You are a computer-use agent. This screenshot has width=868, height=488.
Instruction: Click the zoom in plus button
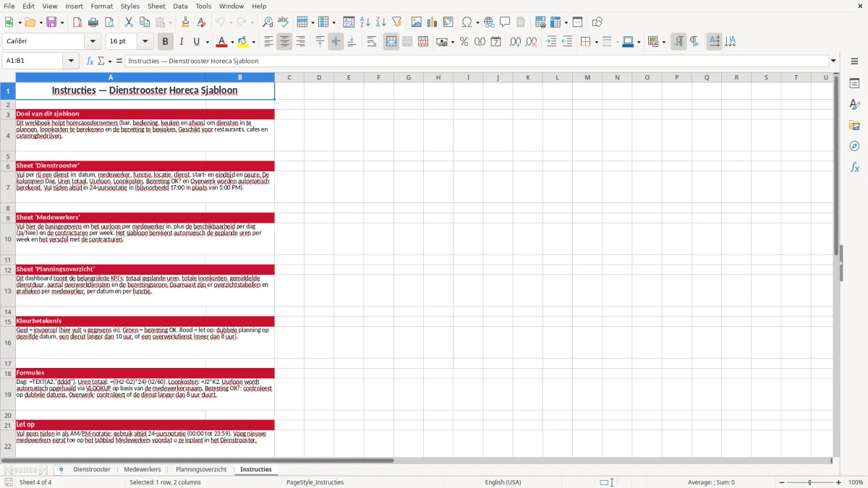pyautogui.click(x=839, y=482)
